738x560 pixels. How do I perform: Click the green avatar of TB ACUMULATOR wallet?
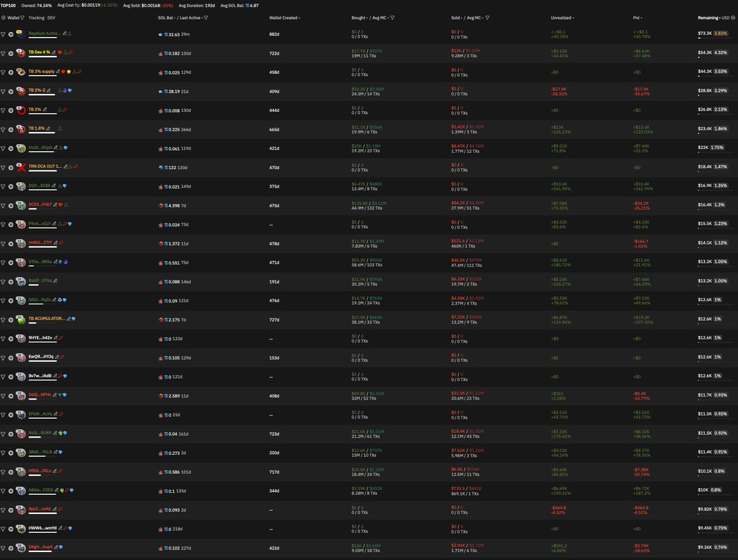pyautogui.click(x=22, y=320)
